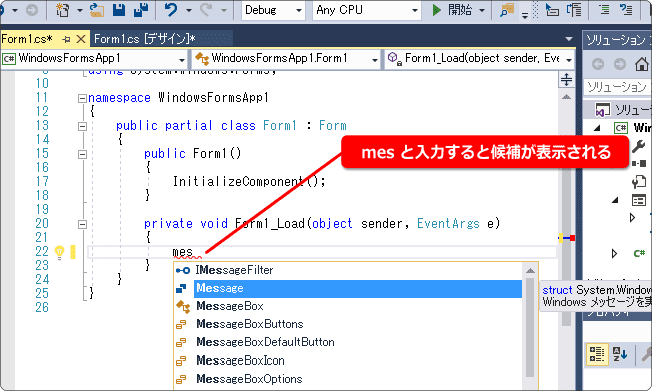The width and height of the screenshot is (652, 391).
Task: Expand the C# file node in Solution Explorer
Action: point(614,253)
